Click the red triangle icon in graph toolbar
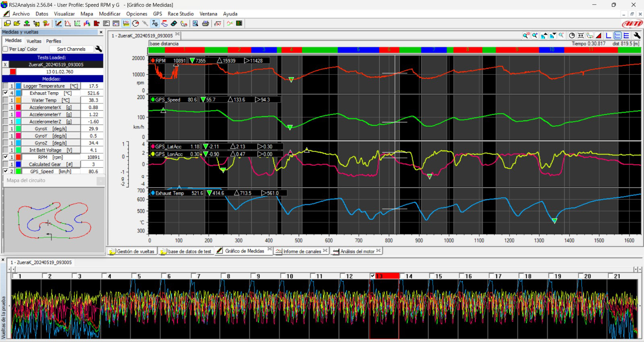The width and height of the screenshot is (644, 342). (599, 35)
